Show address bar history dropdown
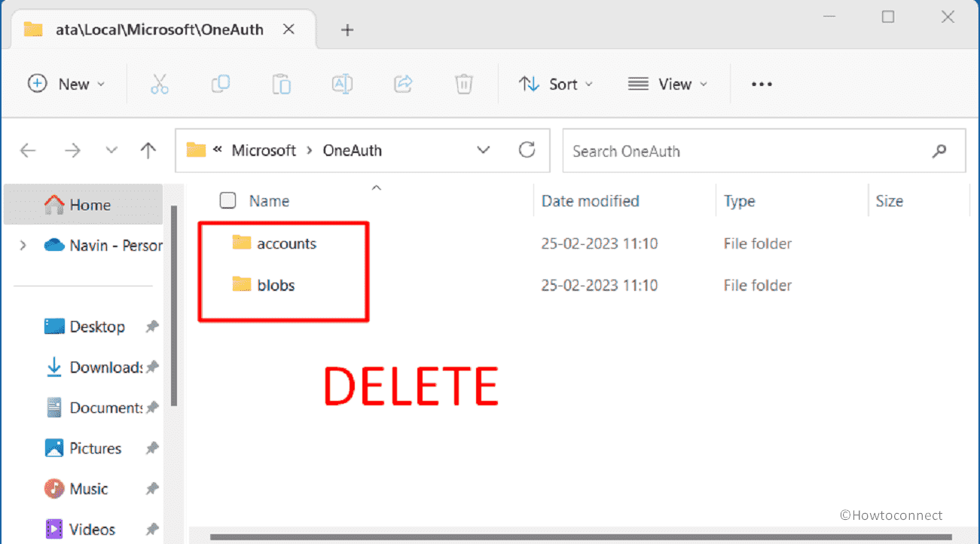 484,150
